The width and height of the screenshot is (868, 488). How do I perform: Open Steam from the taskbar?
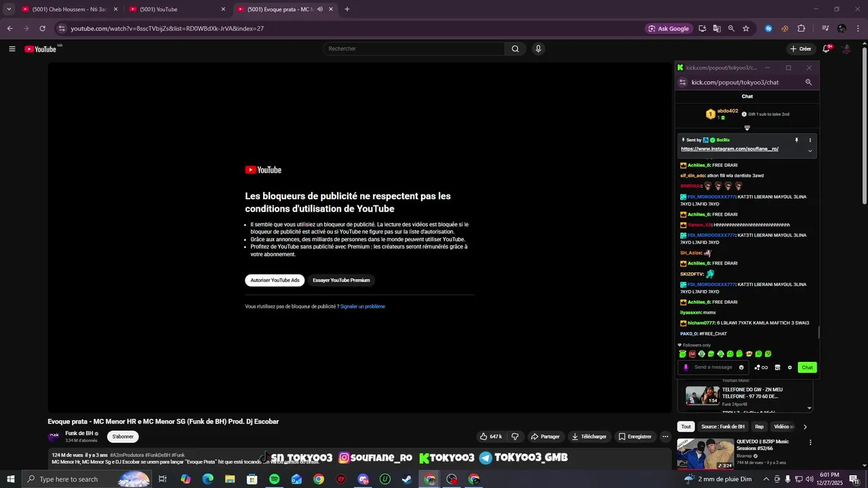tap(407, 479)
